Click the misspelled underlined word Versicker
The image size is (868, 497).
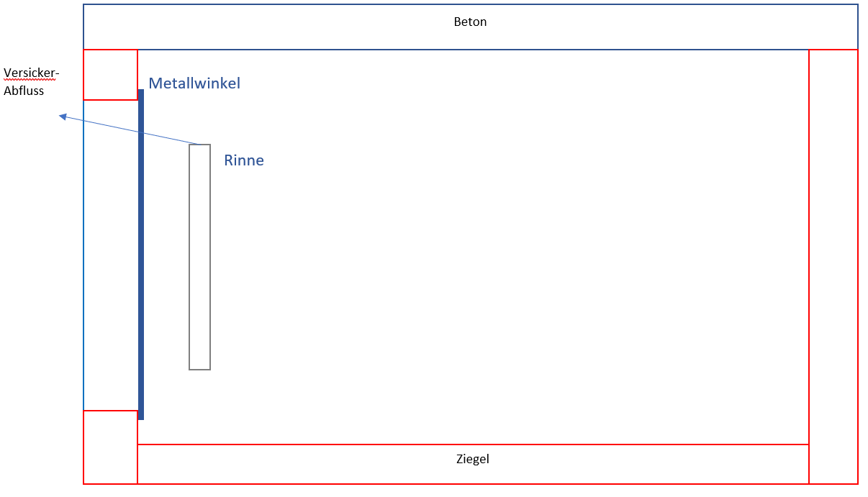31,73
